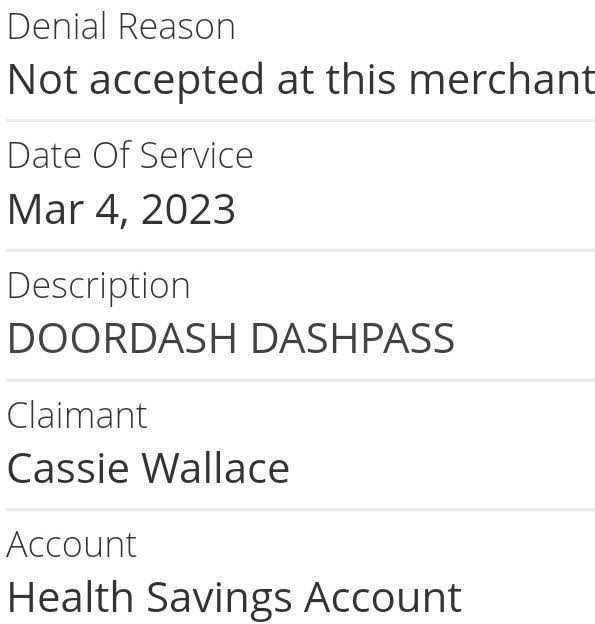Click the word 'accepted' in denial reason
This screenshot has width=595, height=624.
coord(177,81)
